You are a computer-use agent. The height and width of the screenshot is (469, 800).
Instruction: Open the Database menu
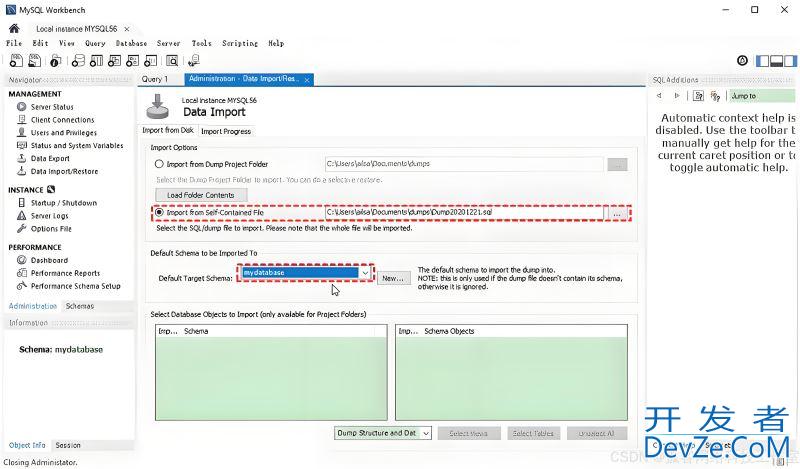[x=131, y=43]
